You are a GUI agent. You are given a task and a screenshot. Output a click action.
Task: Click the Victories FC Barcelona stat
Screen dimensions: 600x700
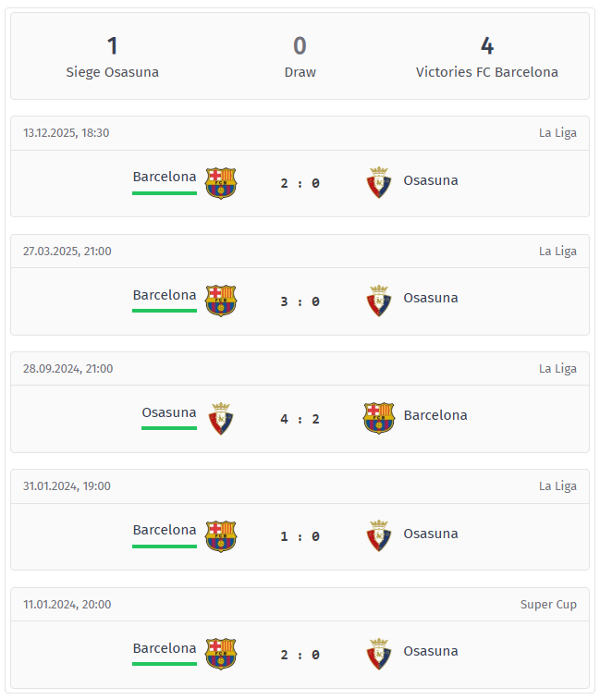(x=487, y=57)
